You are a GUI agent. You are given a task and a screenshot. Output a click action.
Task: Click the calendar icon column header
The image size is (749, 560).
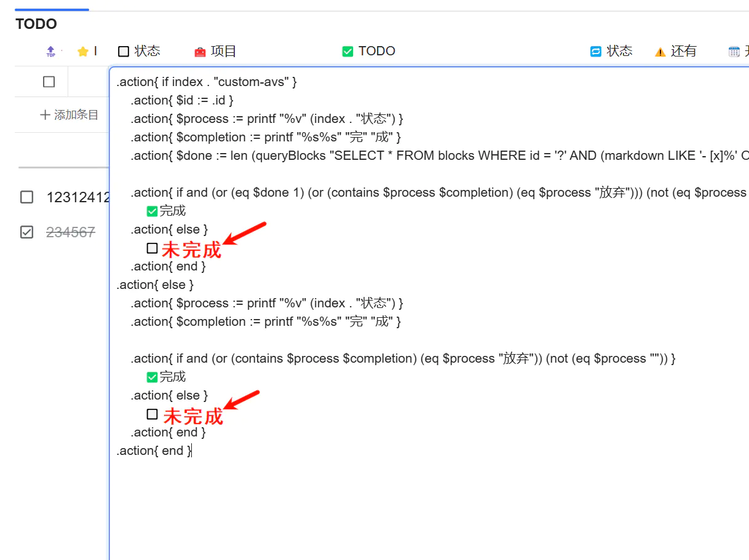(734, 52)
